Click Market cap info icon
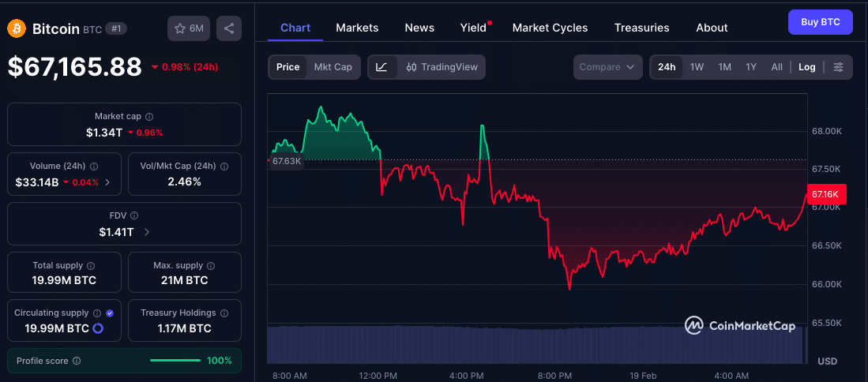 click(x=149, y=117)
